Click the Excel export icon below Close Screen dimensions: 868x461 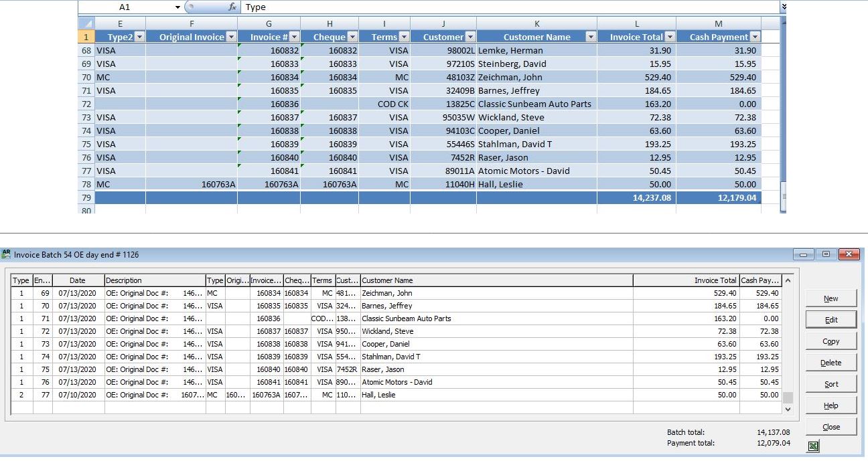tap(813, 446)
